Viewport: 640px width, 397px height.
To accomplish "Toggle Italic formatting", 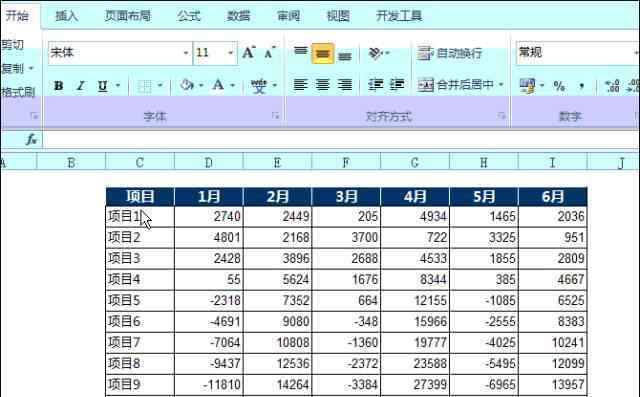I will click(81, 86).
